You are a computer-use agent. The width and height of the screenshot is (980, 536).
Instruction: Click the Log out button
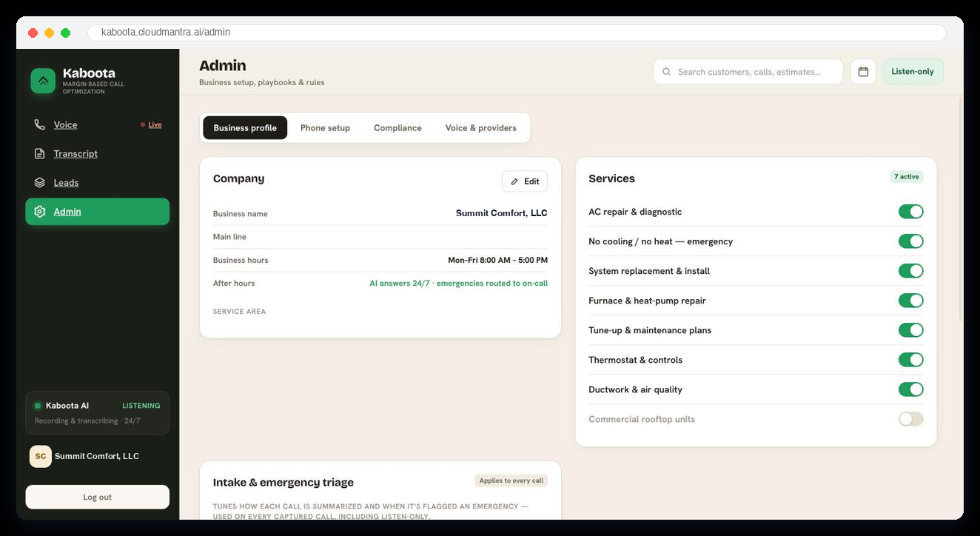(x=97, y=497)
